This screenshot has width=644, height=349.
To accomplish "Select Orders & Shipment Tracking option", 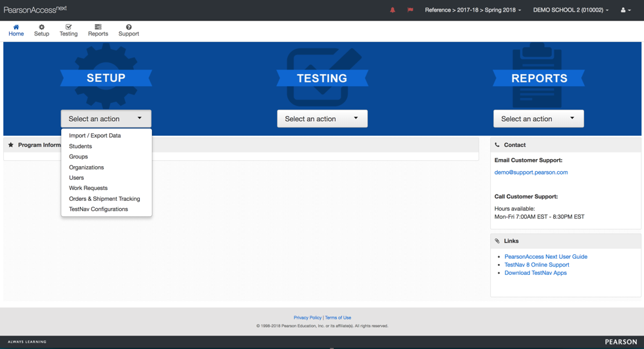I will pyautogui.click(x=104, y=199).
